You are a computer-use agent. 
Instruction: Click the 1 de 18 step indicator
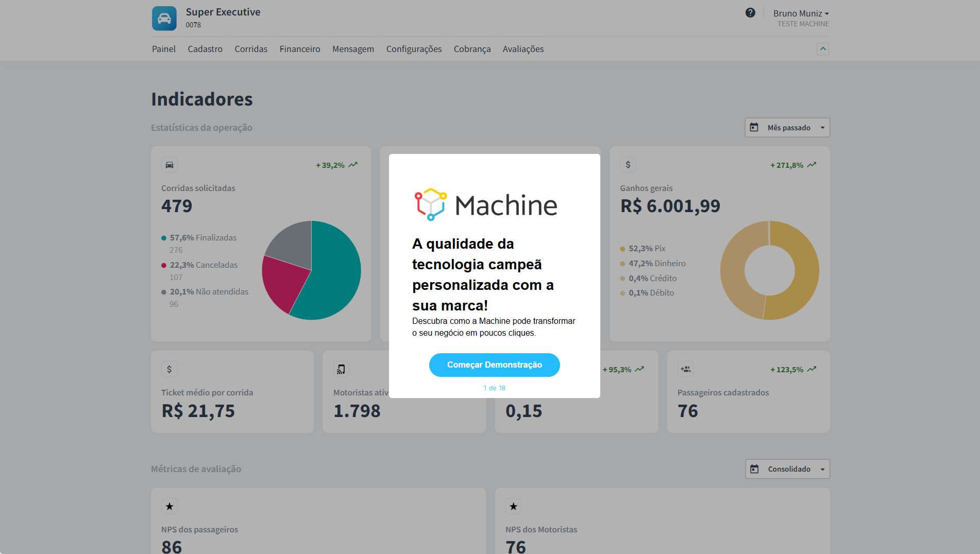[x=495, y=388]
